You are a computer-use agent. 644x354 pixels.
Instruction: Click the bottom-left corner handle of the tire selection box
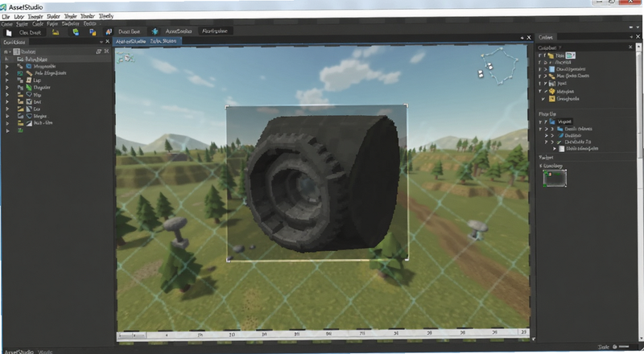coord(229,260)
